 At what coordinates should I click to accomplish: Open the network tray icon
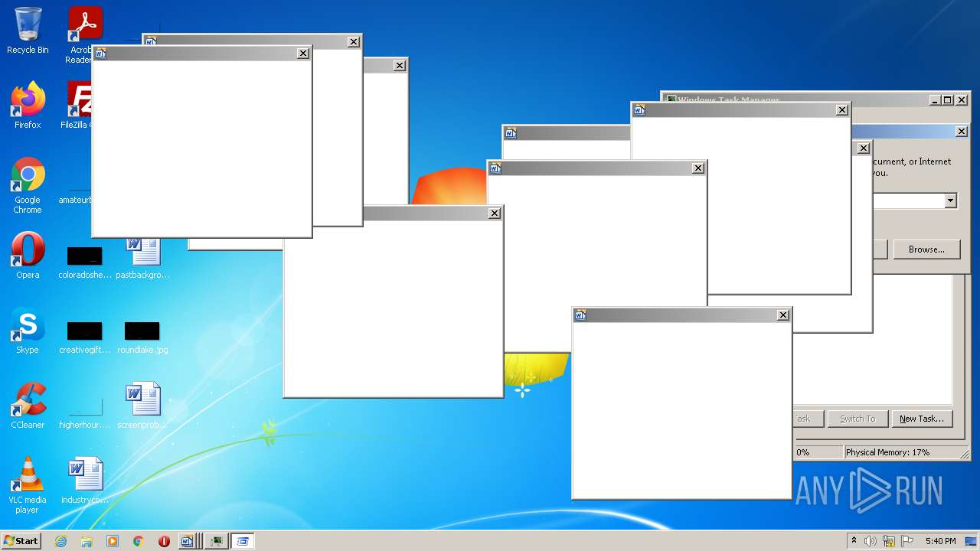(889, 541)
